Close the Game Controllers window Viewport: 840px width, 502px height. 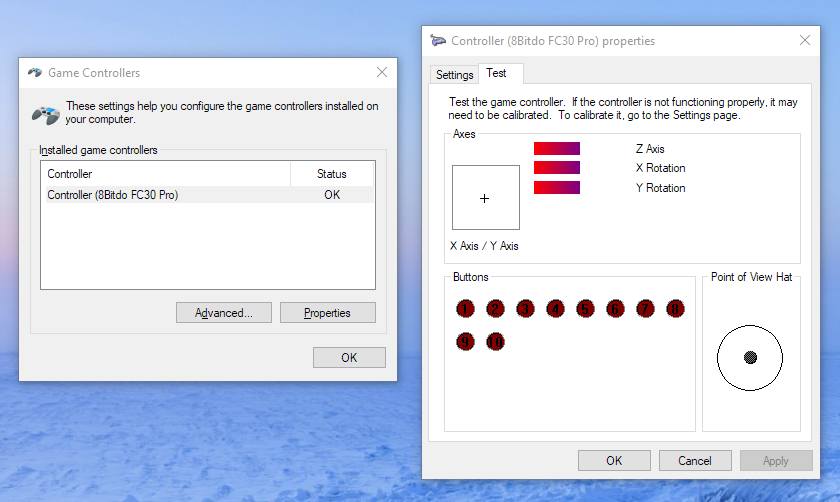pos(382,72)
